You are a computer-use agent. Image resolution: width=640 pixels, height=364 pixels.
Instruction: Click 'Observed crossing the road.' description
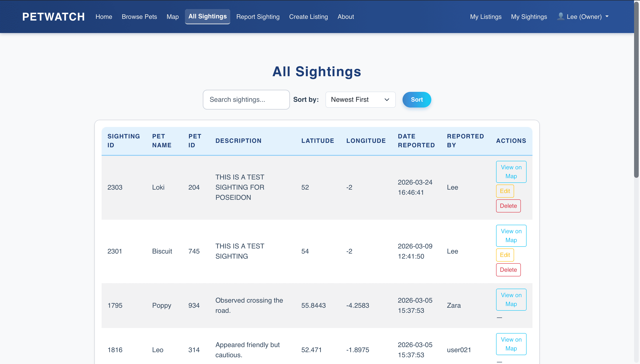point(249,306)
